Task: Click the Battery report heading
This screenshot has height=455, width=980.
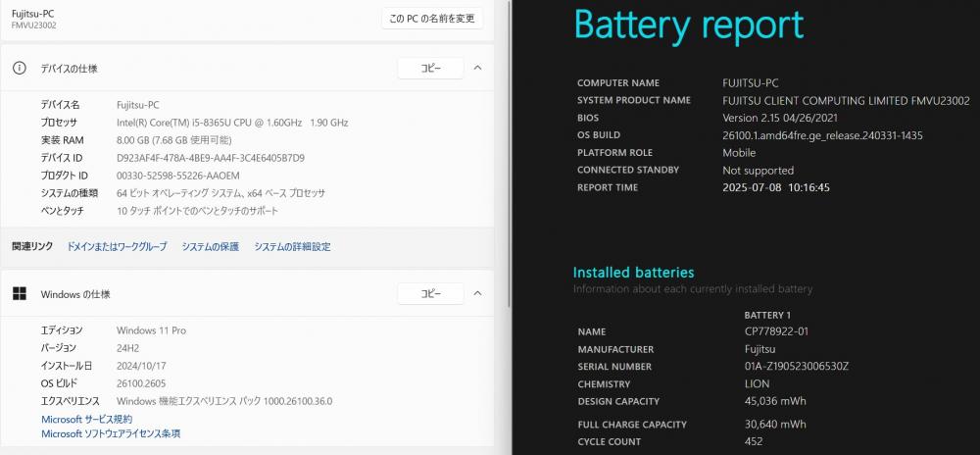Action: coord(689,25)
